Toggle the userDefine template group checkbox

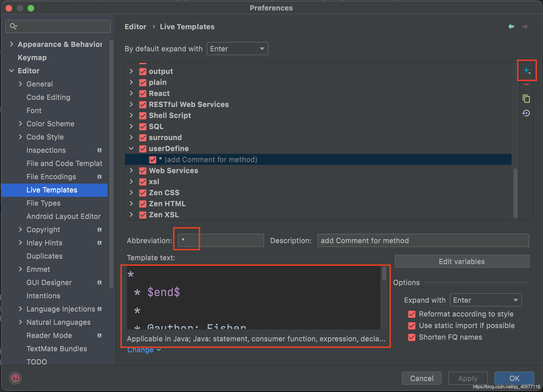pos(143,148)
